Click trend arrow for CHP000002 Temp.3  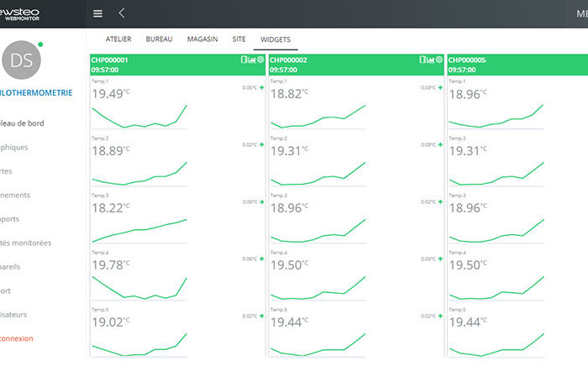pyautogui.click(x=440, y=202)
